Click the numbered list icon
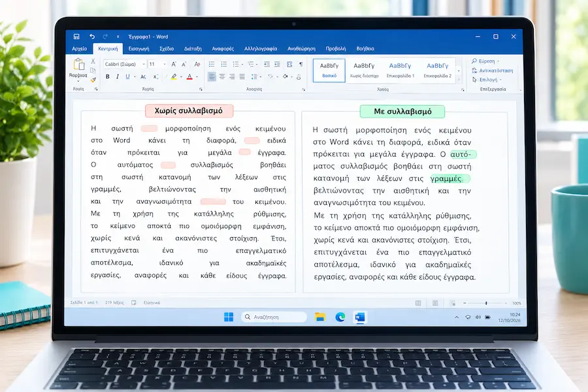 point(224,64)
